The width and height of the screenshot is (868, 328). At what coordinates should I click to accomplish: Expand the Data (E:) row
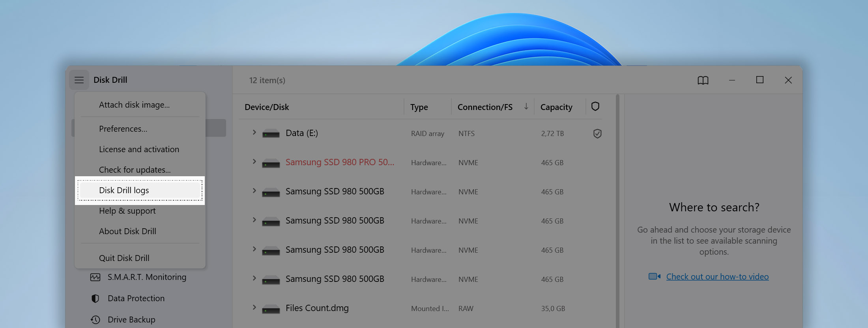click(254, 132)
